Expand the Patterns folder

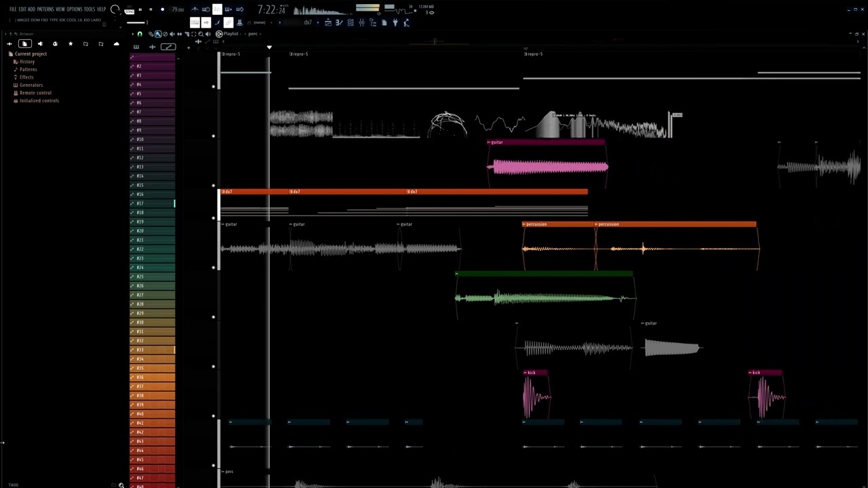(25, 69)
